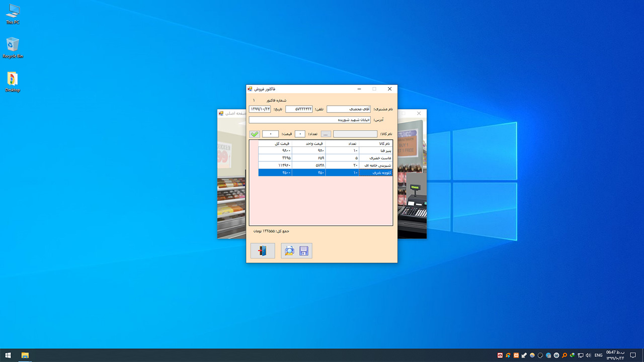Screen dimensions: 644x362
Task: Click the quantity cell in the پنیر فتا row
Action: 342,151
